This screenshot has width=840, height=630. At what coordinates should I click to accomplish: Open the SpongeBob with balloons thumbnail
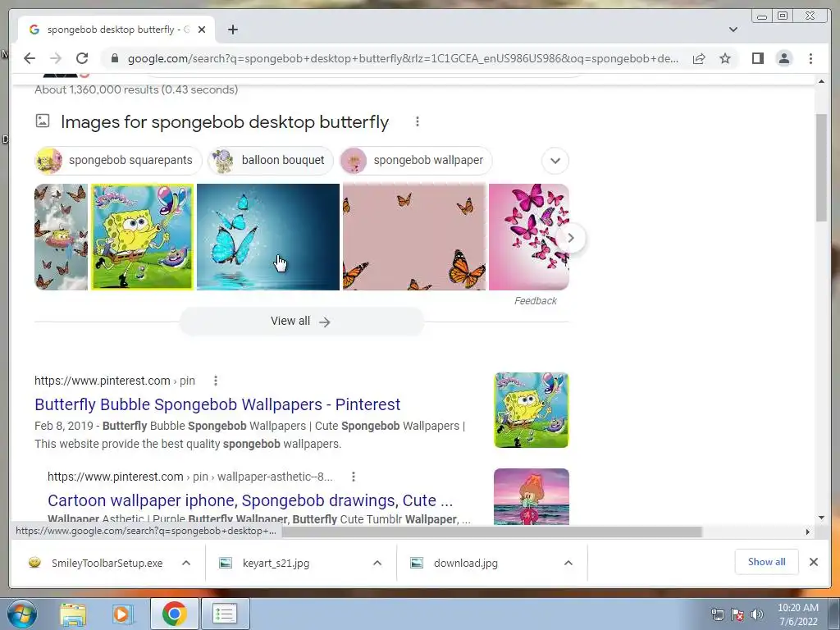tap(142, 237)
